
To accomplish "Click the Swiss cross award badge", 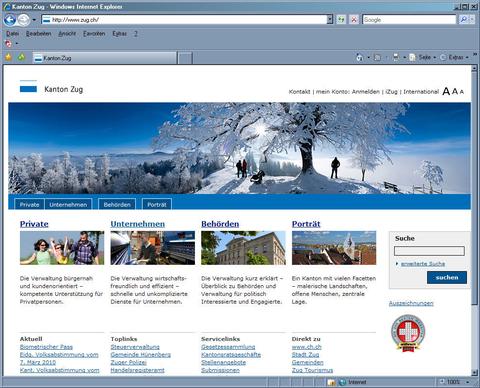I will pyautogui.click(x=408, y=333).
